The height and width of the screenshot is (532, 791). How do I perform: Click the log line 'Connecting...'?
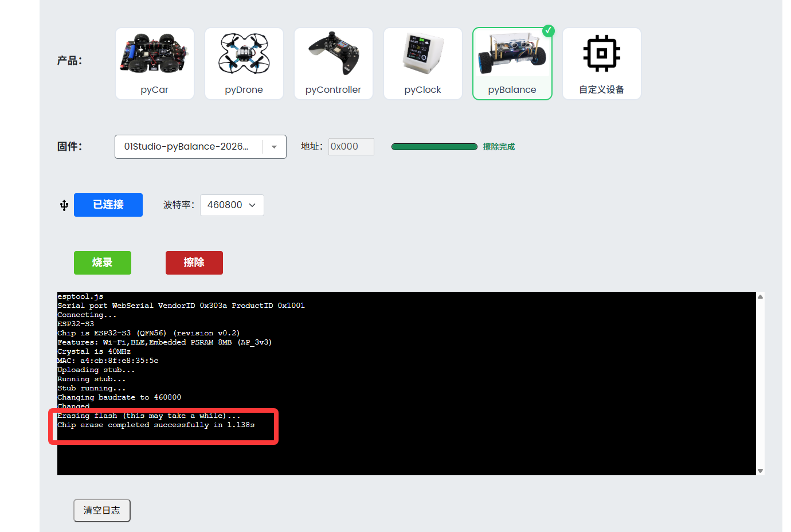(x=87, y=315)
